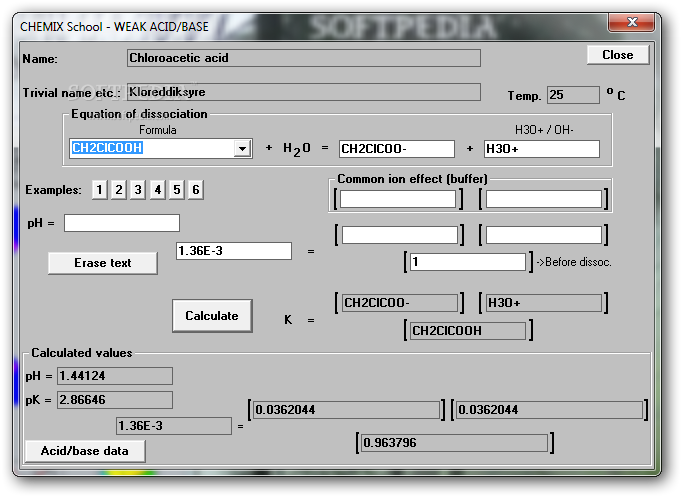Click calculated pH value 1.44124
The width and height of the screenshot is (682, 497).
point(115,376)
